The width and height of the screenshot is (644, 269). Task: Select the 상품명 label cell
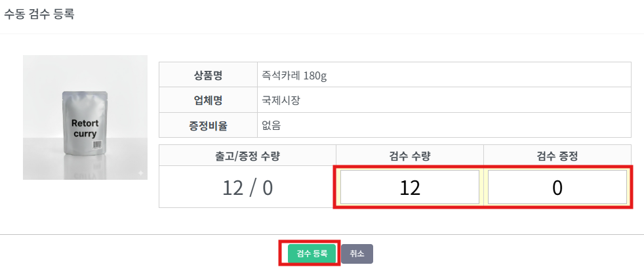[208, 75]
